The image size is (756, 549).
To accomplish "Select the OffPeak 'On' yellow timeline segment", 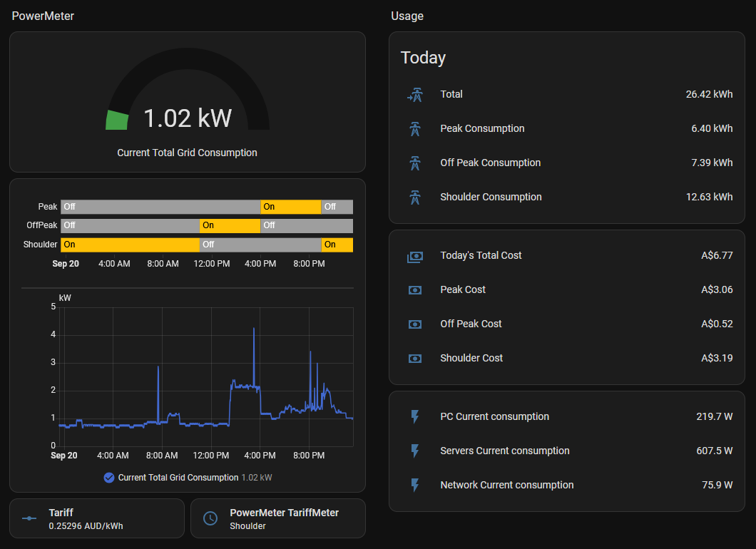I will point(230,225).
